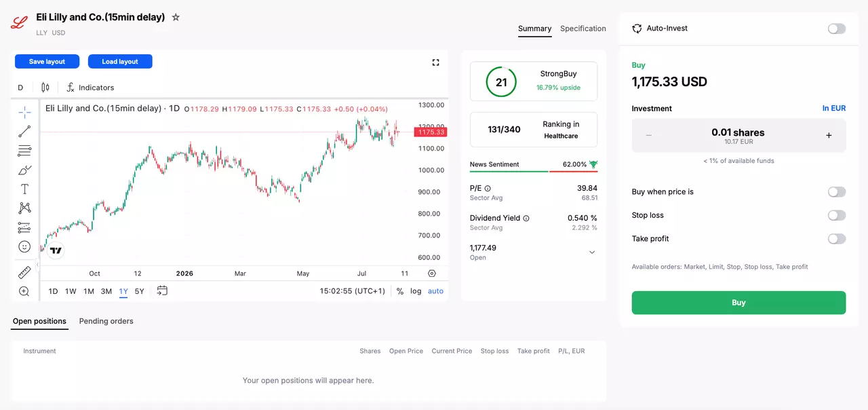Collapse the drawing toolbar sidebar

pyautogui.click(x=38, y=264)
